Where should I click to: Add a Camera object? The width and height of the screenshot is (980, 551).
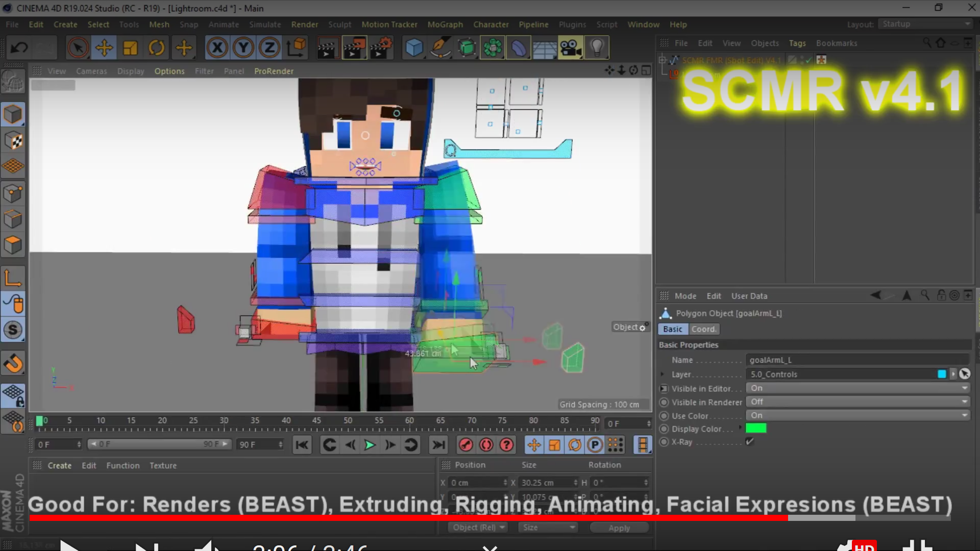click(x=571, y=48)
